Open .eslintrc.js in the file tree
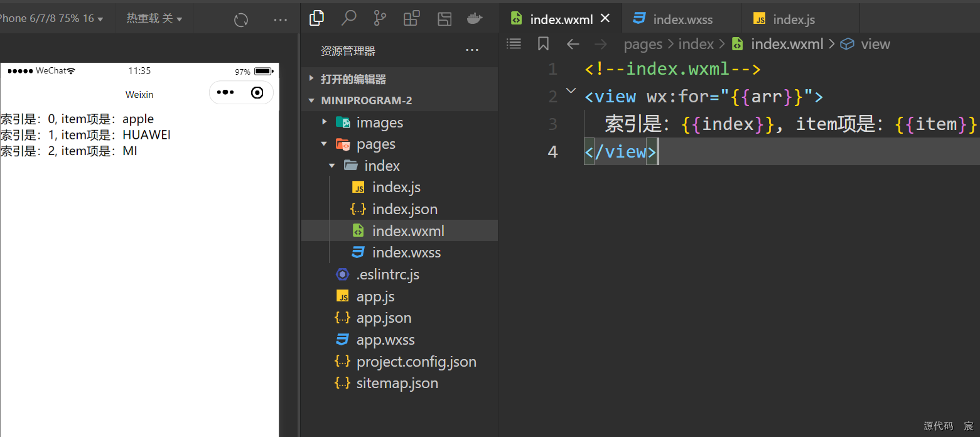This screenshot has height=437, width=980. 399,274
